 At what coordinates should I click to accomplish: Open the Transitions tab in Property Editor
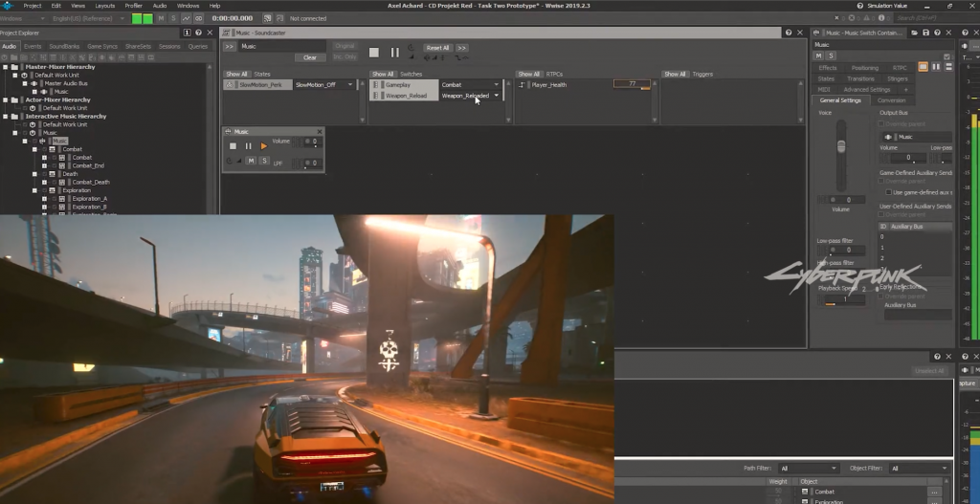[x=860, y=78]
